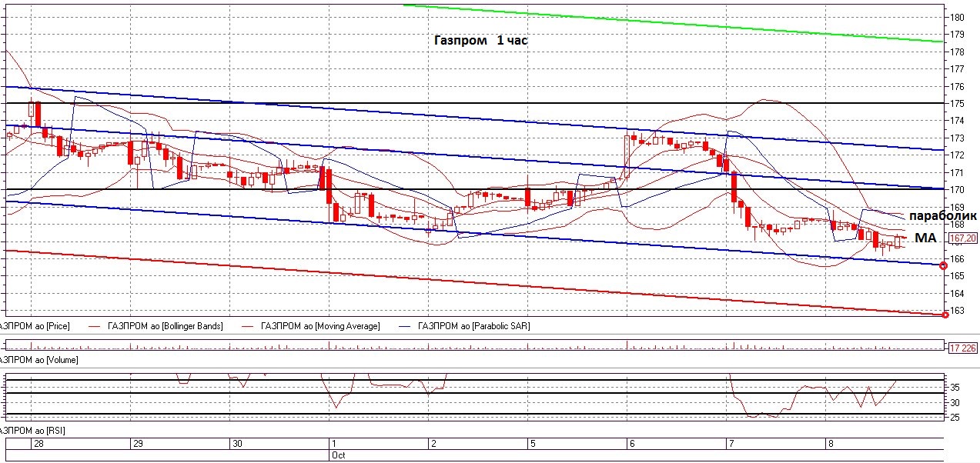980x463 pixels.
Task: Click the date label 5 on time axis
Action: 532,444
